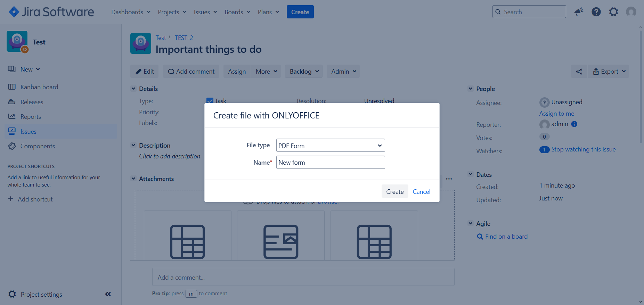Open the Dashboards menu
This screenshot has width=644, height=305.
click(131, 12)
